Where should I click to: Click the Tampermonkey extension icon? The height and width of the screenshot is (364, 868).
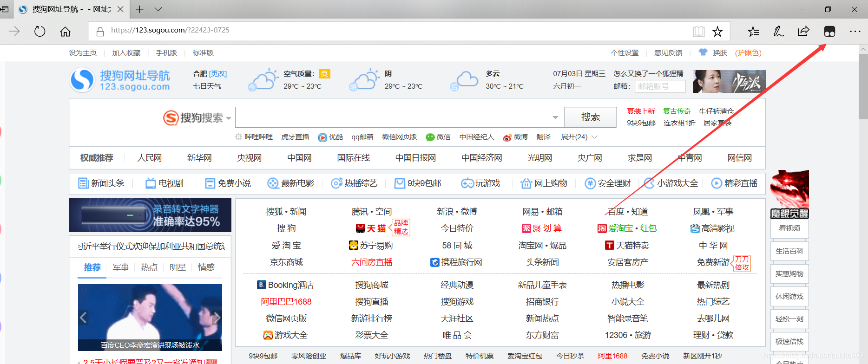point(829,32)
